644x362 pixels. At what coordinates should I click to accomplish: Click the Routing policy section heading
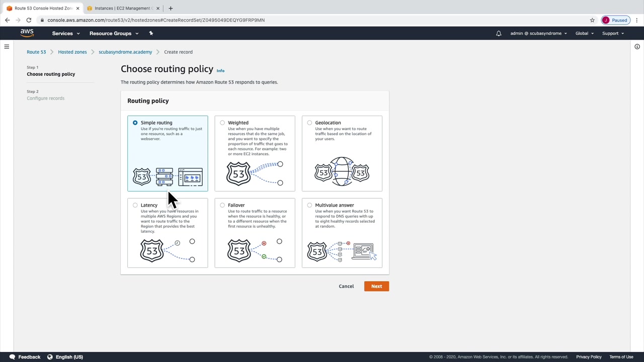click(148, 101)
